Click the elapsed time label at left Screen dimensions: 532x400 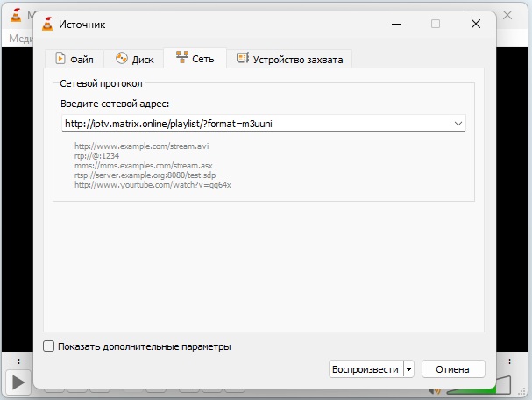pos(18,361)
